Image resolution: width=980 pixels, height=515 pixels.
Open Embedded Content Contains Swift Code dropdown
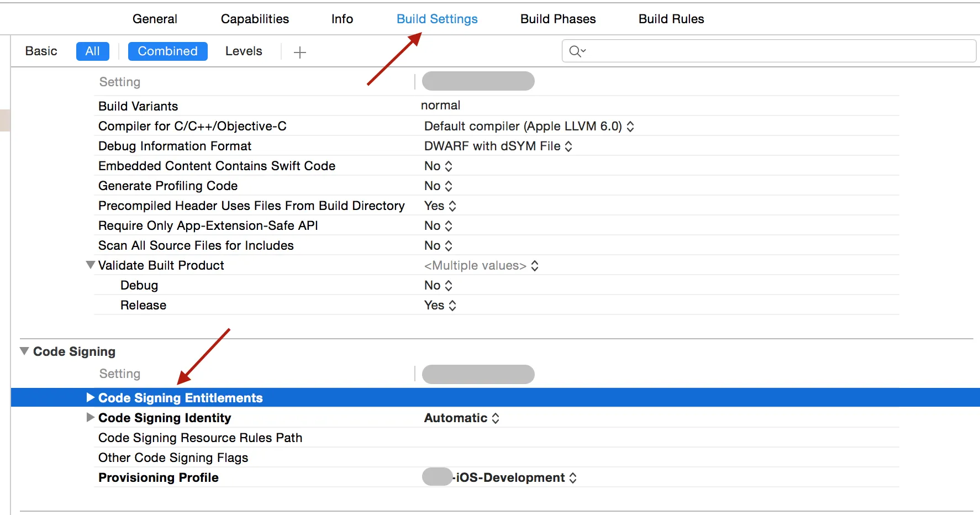pyautogui.click(x=439, y=166)
